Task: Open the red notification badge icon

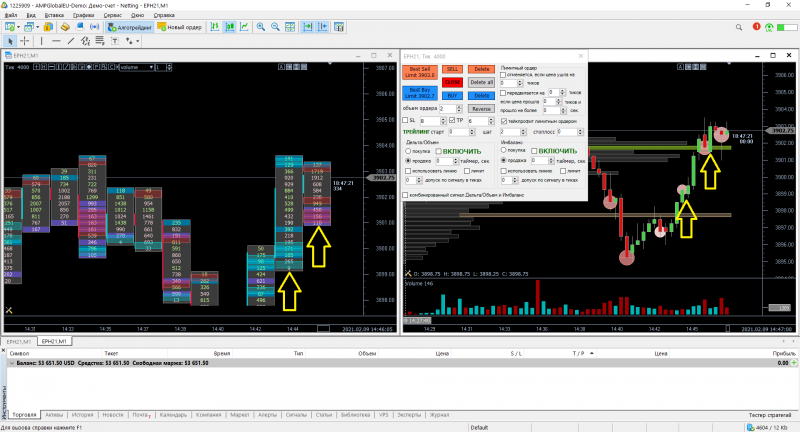Action: click(x=756, y=27)
